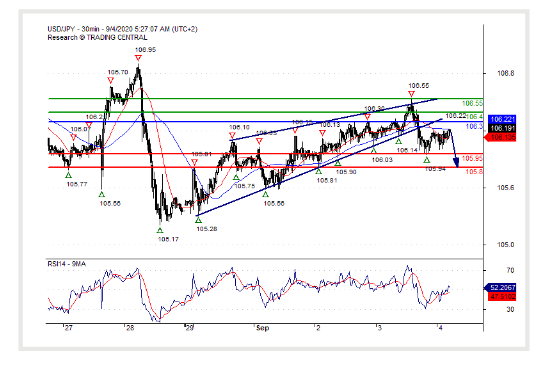Click the red 106.135 price tag
Viewport: 544px width, 366px height.
(x=500, y=137)
